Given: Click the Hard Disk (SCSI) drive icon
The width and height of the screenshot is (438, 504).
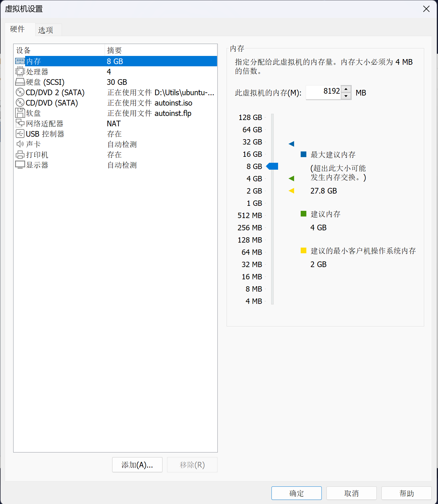Looking at the screenshot, I should pyautogui.click(x=20, y=82).
